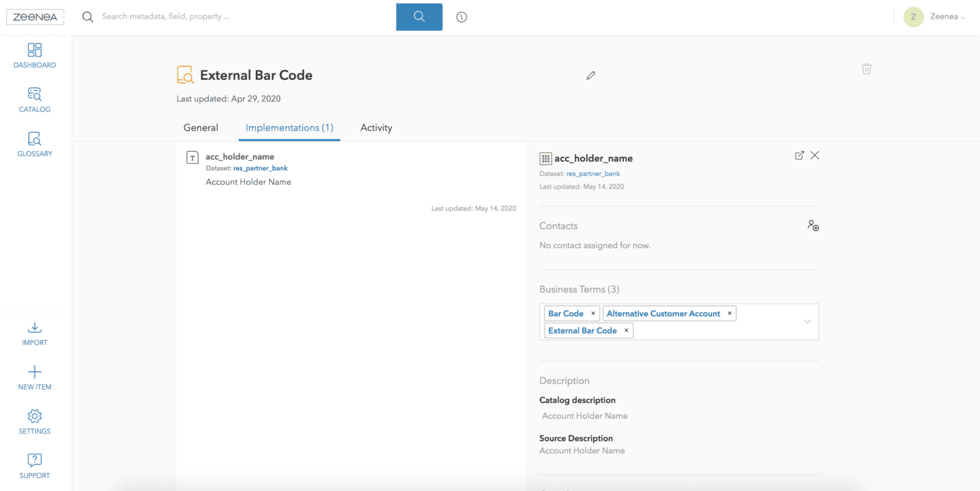Open res_partner_bank dataset link in list

pyautogui.click(x=260, y=168)
